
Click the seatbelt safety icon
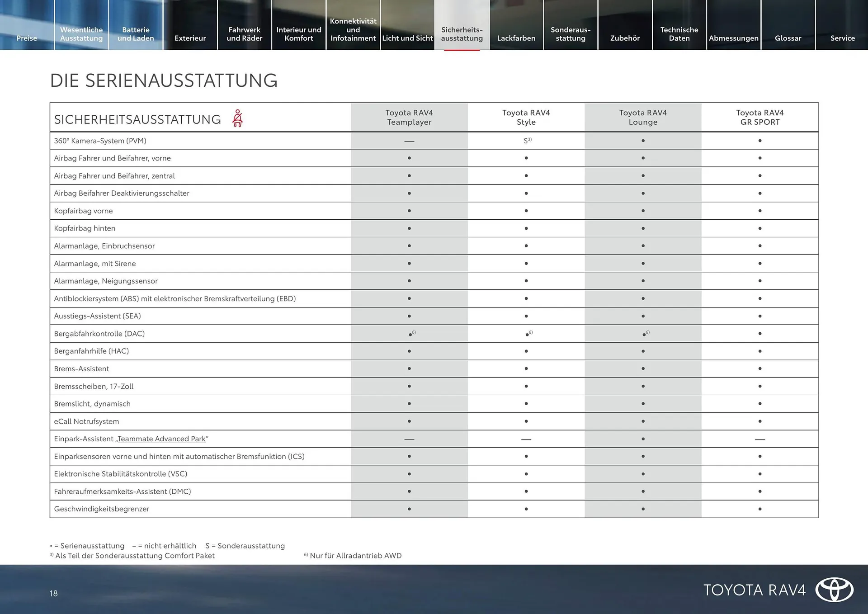pyautogui.click(x=237, y=118)
